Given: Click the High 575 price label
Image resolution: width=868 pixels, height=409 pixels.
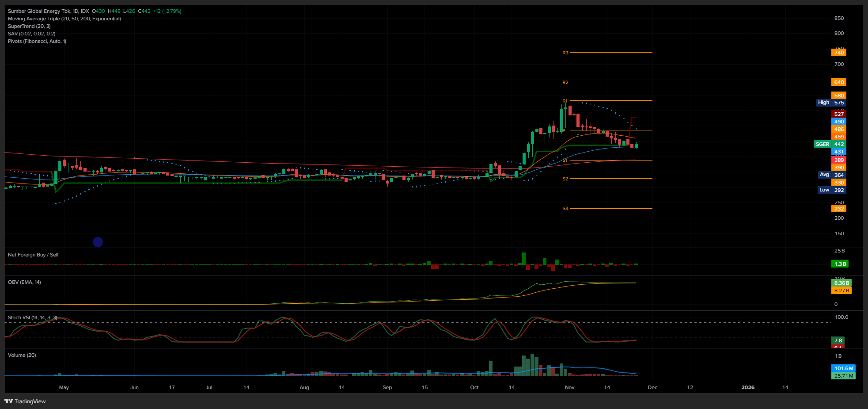Looking at the screenshot, I should pos(830,103).
